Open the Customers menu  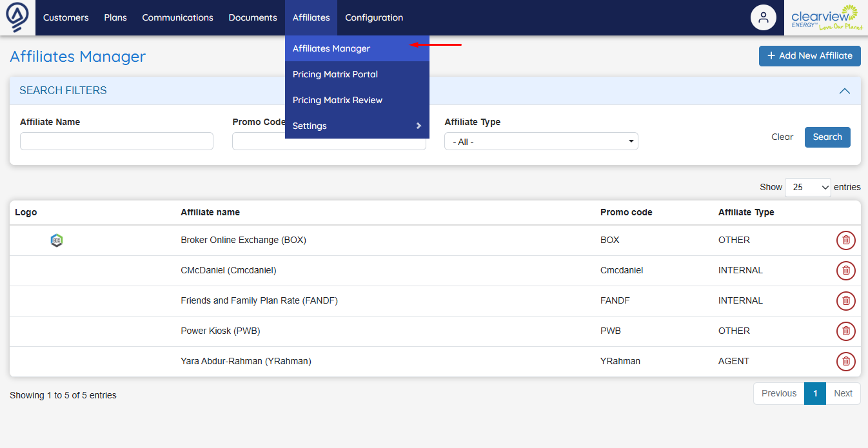point(66,17)
